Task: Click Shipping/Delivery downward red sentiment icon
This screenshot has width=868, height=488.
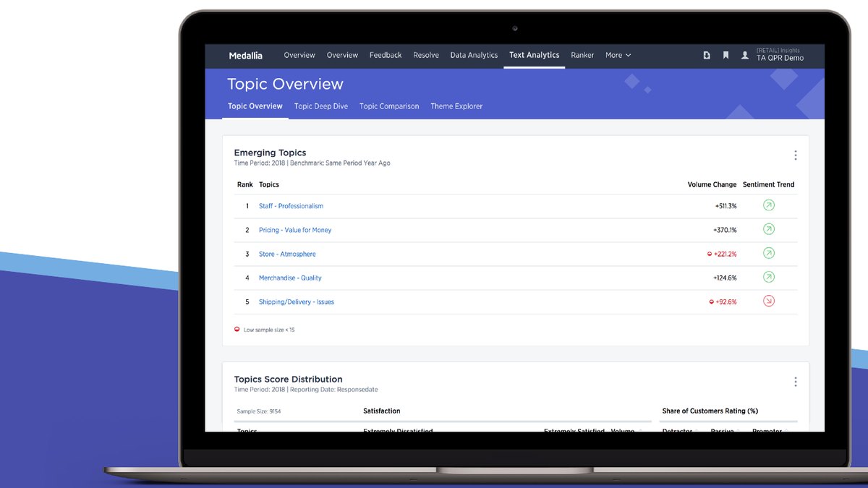Action: [x=769, y=301]
